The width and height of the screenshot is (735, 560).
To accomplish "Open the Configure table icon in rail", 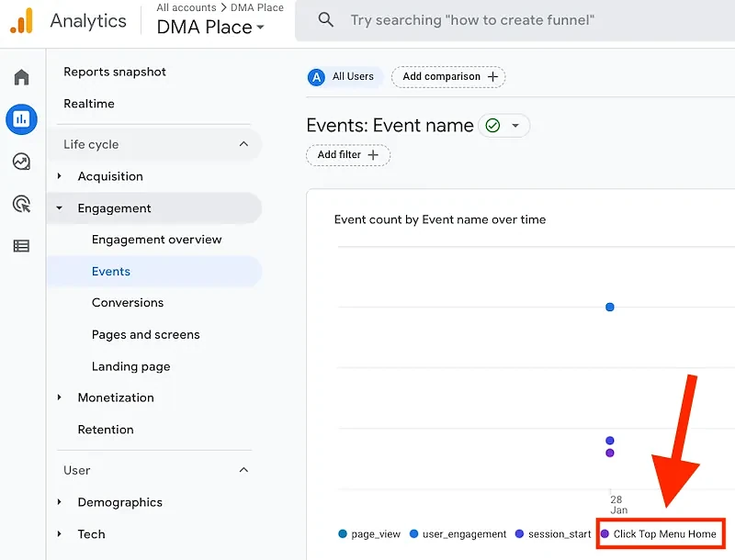I will [x=21, y=246].
